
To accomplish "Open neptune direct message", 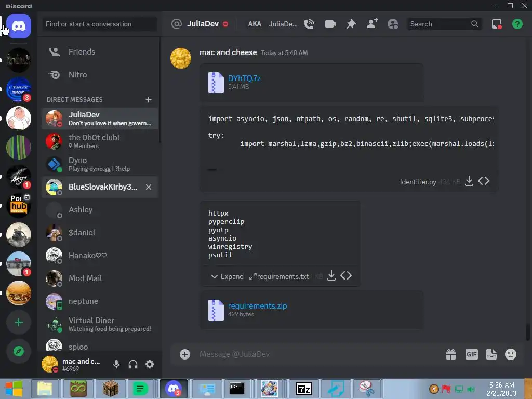I will 100,301.
